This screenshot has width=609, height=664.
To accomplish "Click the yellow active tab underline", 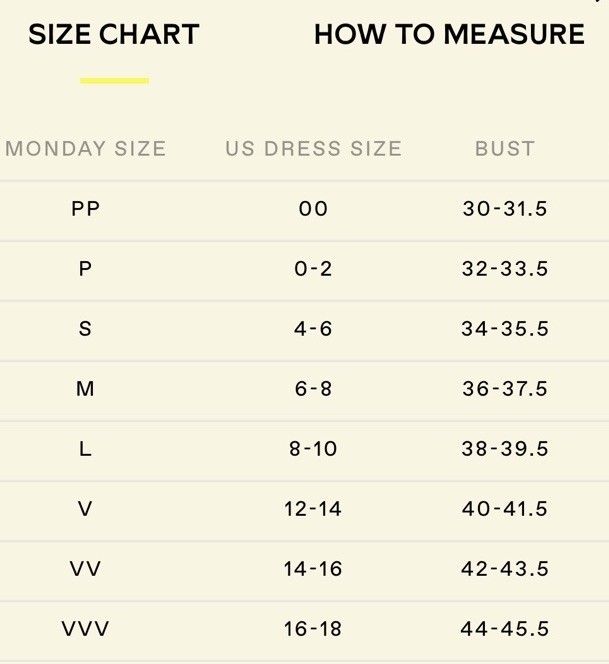I will (x=114, y=80).
